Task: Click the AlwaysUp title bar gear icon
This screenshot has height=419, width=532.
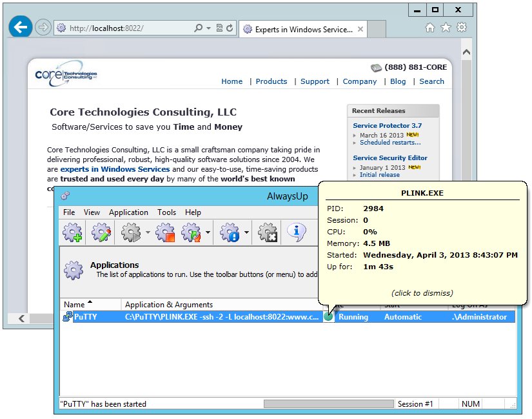Action: [65, 196]
